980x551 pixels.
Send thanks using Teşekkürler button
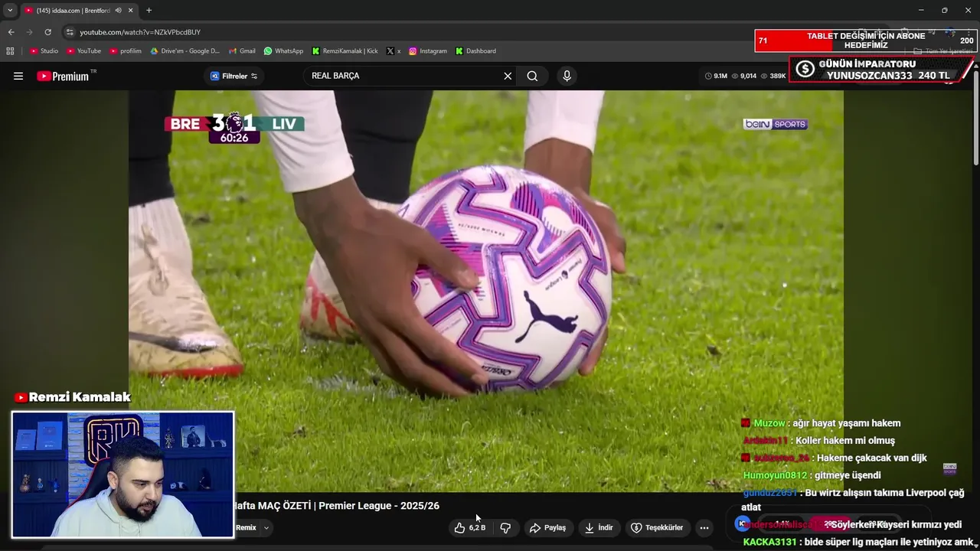point(657,527)
